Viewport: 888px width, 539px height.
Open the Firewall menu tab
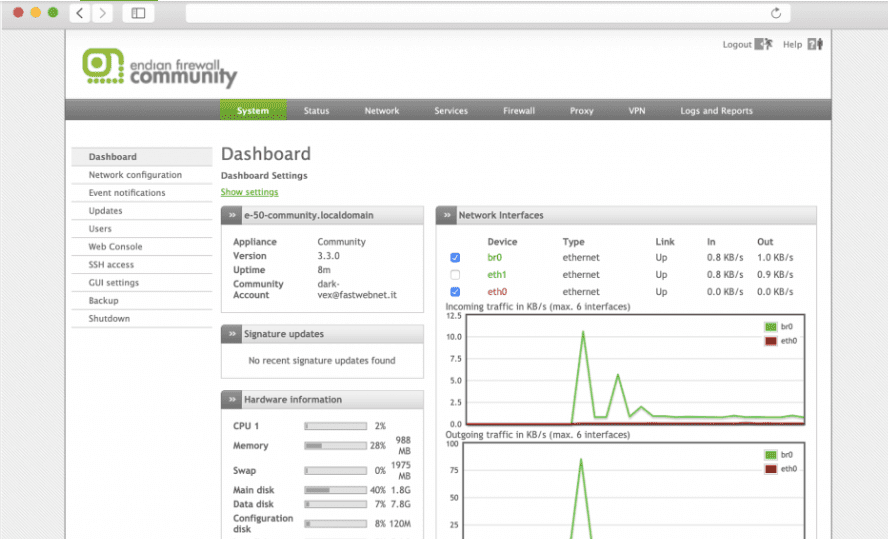(x=519, y=111)
